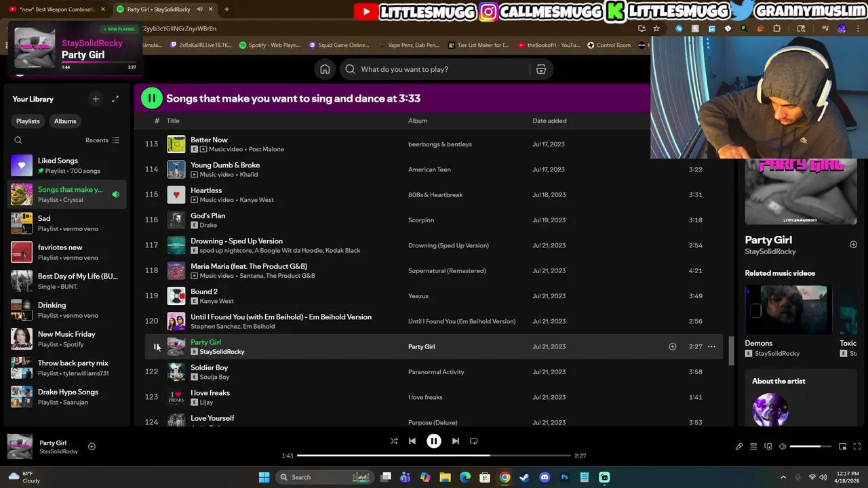Open the miniplayer
The width and height of the screenshot is (868, 488).
[842, 447]
